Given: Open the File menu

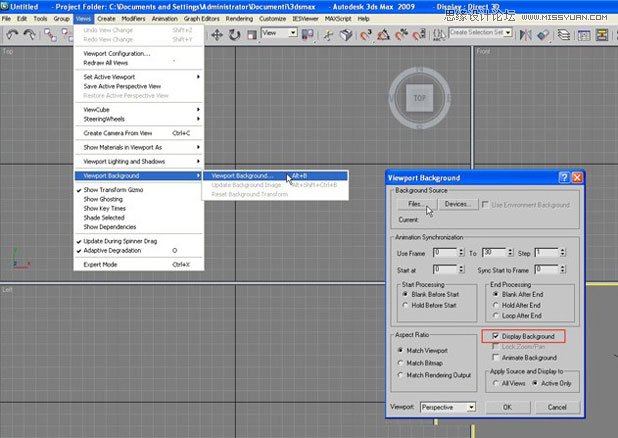Looking at the screenshot, I should click(x=6, y=19).
